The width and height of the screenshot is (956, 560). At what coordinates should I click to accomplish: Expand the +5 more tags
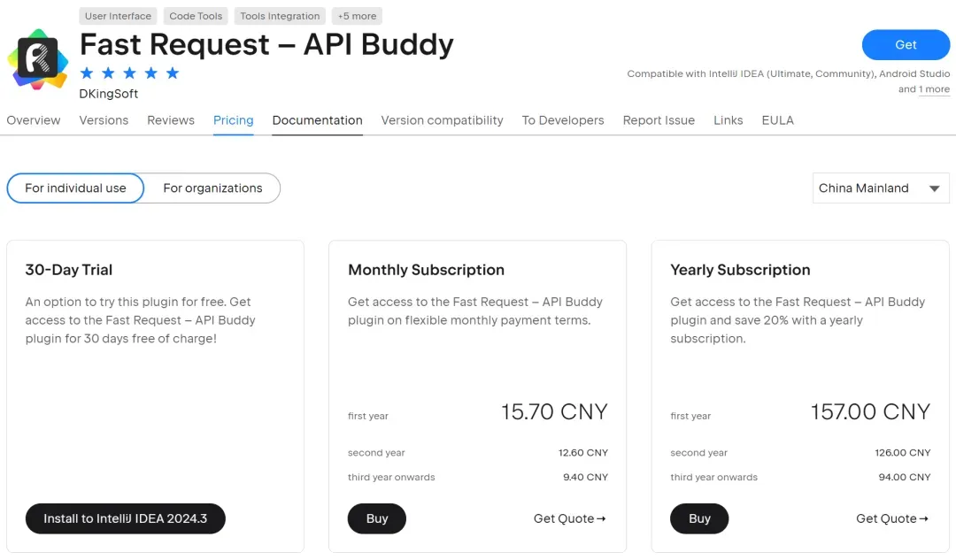click(x=357, y=16)
